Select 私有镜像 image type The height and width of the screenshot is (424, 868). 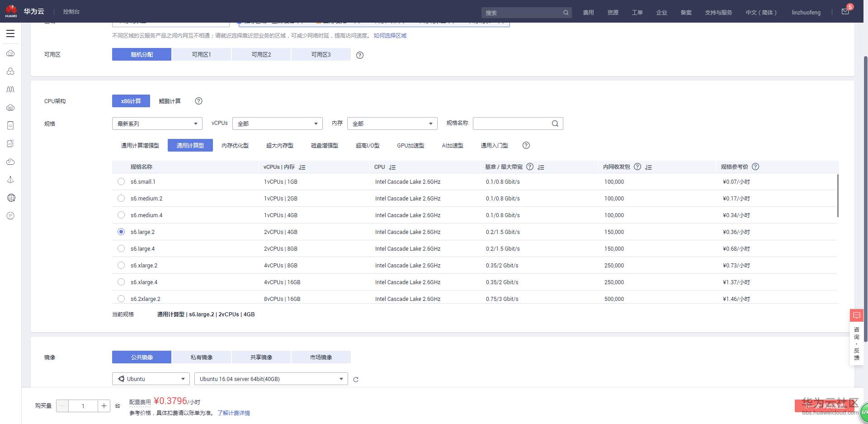202,357
